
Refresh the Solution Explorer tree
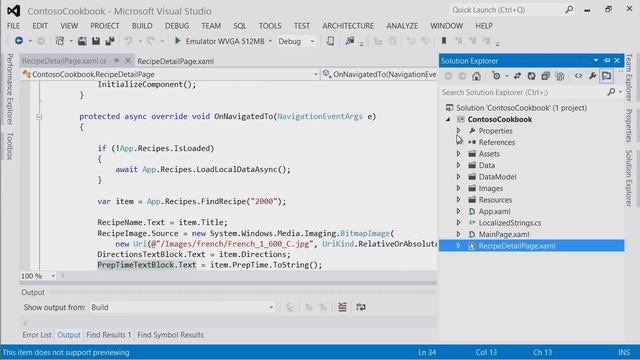tap(531, 76)
